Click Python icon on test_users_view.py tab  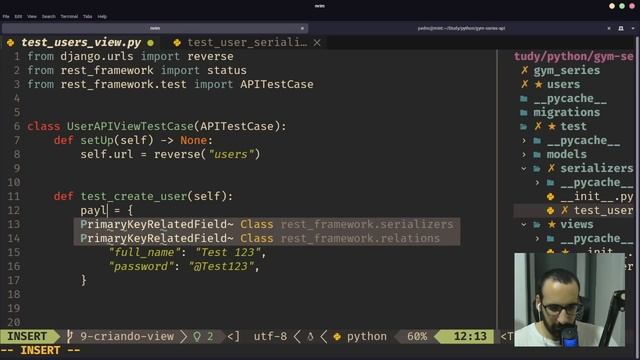pos(11,42)
